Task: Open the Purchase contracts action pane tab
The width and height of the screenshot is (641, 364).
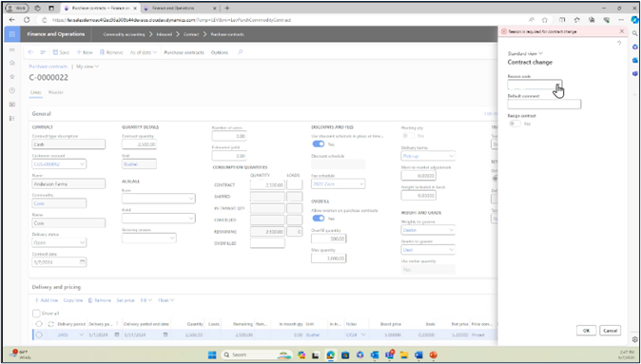Action: click(x=184, y=52)
